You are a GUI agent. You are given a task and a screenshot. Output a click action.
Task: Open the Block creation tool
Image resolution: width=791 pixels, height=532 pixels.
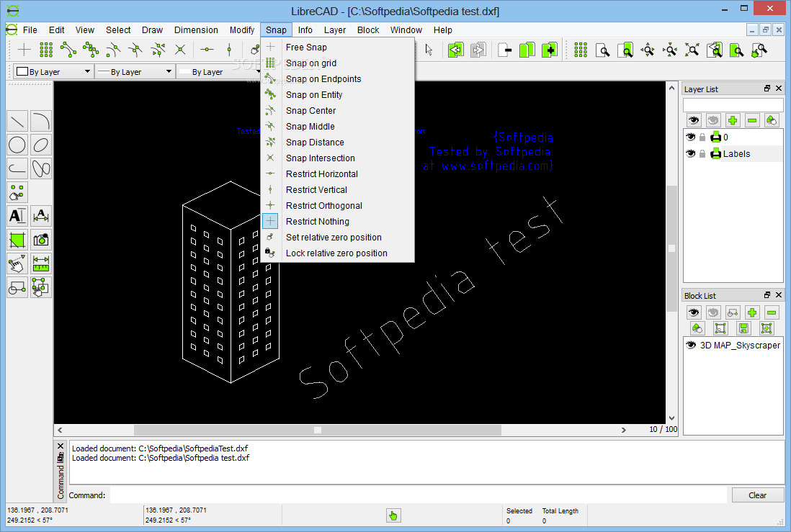pyautogui.click(x=17, y=287)
